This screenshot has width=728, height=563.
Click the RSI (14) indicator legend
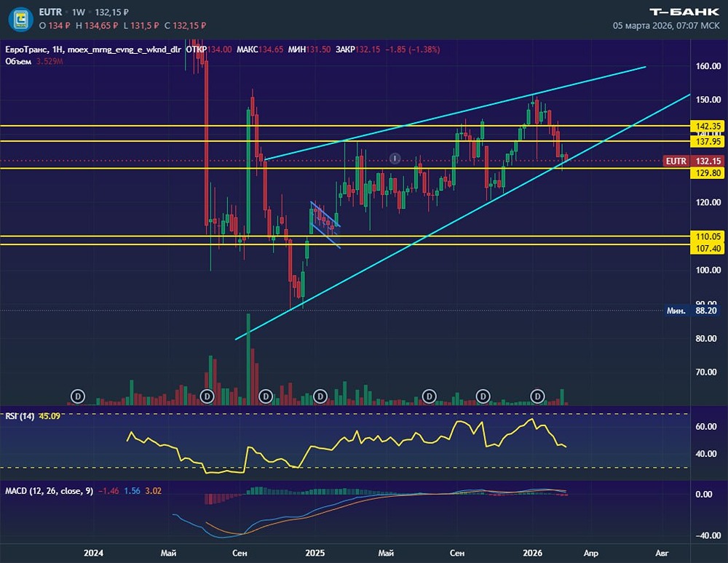[x=33, y=416]
